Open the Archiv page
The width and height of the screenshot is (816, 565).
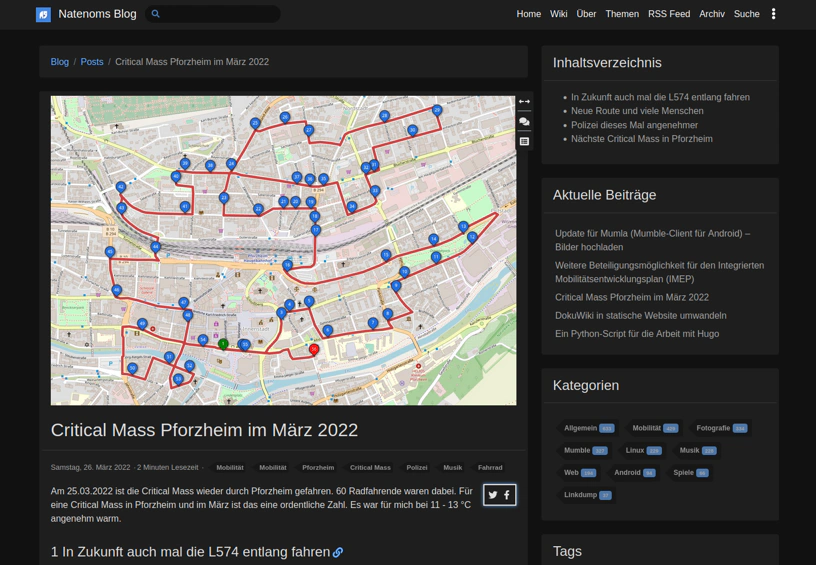pyautogui.click(x=711, y=14)
